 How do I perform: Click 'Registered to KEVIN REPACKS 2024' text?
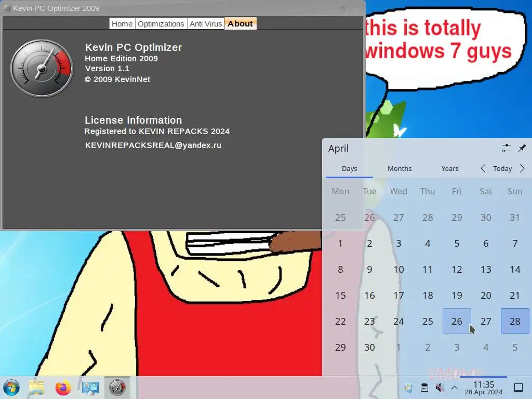(157, 131)
